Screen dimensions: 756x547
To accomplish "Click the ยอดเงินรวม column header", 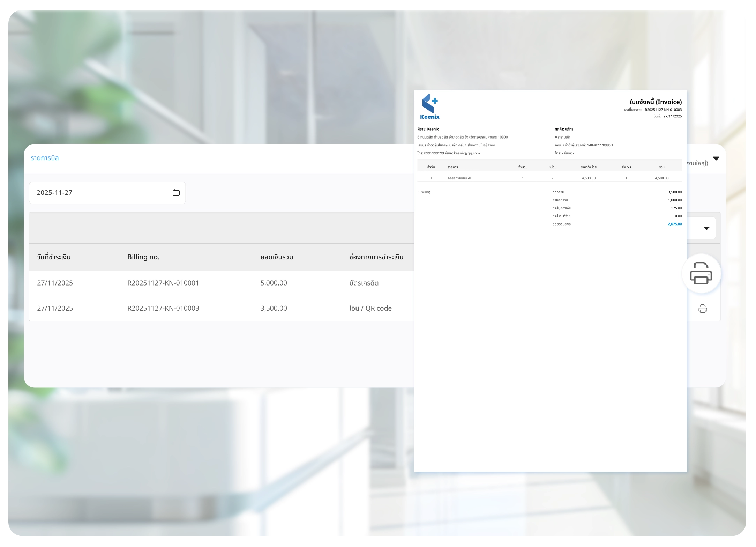I will pos(276,257).
